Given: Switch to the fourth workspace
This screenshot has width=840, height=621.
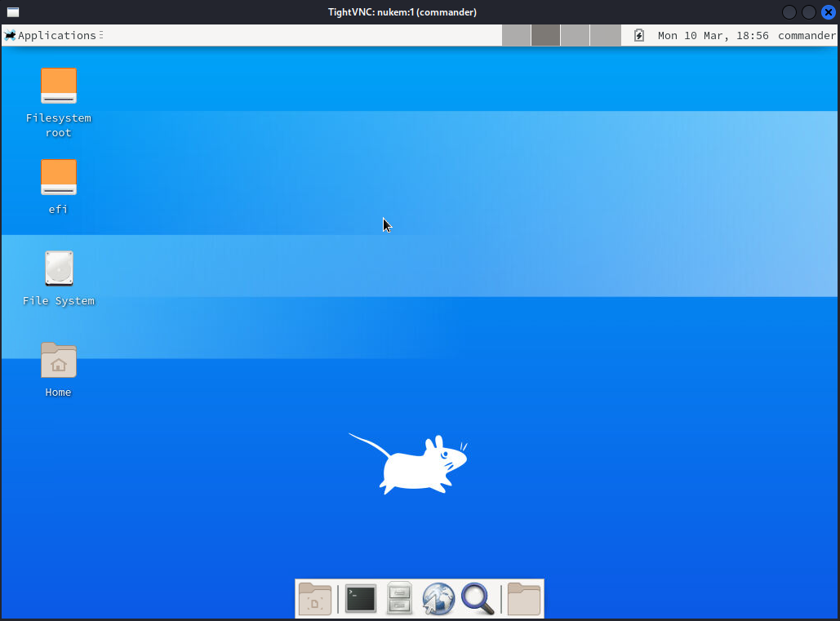Looking at the screenshot, I should pyautogui.click(x=606, y=35).
